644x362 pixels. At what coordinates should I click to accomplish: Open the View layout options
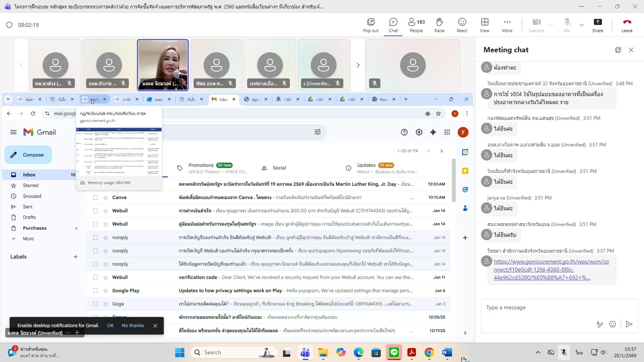coord(485,25)
